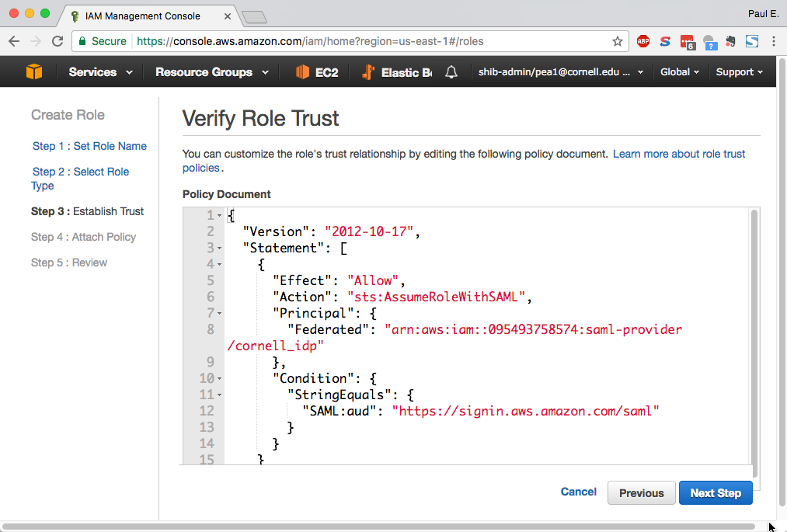This screenshot has width=787, height=532.
Task: Open the Resource Groups dropdown
Action: pyautogui.click(x=212, y=72)
